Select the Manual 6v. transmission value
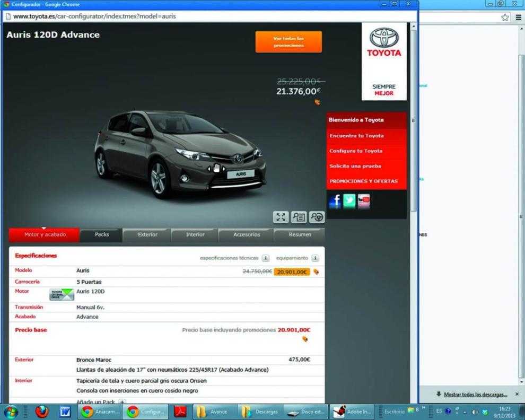 [90, 308]
